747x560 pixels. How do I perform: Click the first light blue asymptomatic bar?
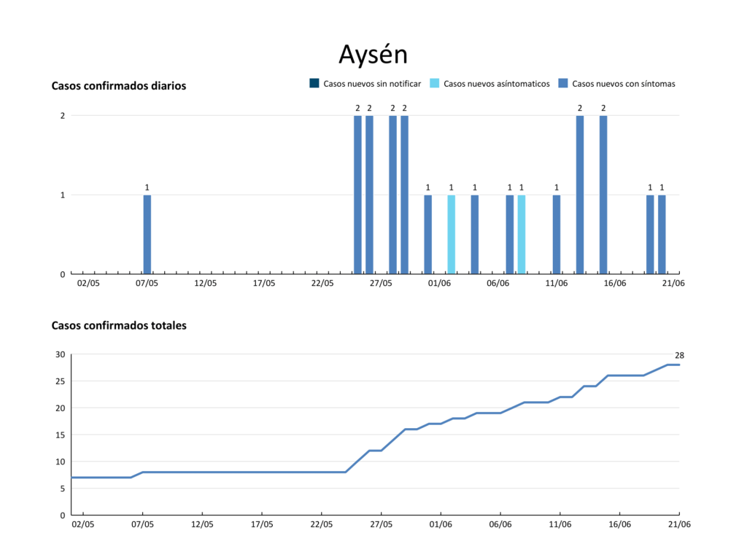click(451, 234)
